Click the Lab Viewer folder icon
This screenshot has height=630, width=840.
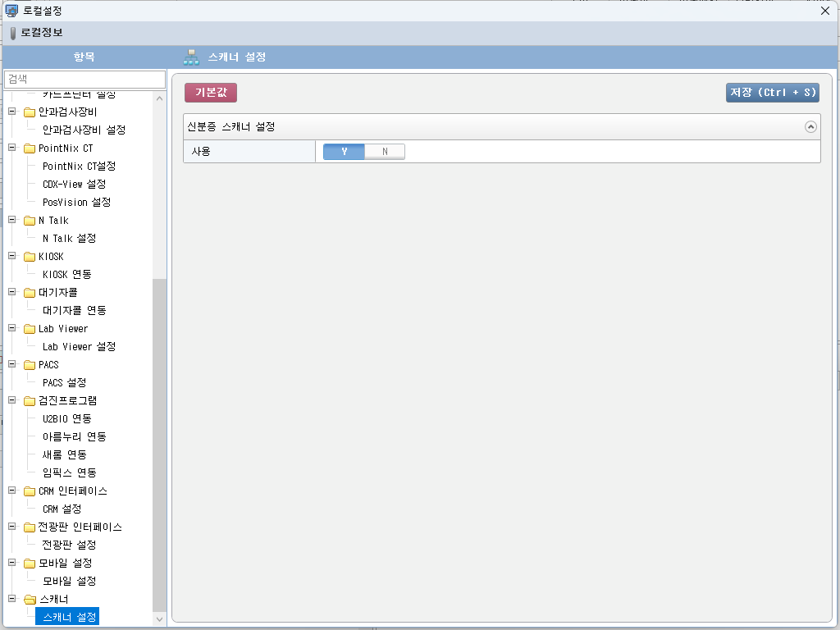(30, 329)
